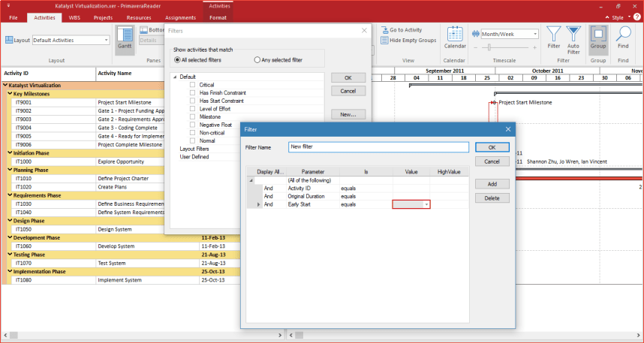Check the Critical filter checkbox
Screen dimensions: 644x344
pos(192,85)
